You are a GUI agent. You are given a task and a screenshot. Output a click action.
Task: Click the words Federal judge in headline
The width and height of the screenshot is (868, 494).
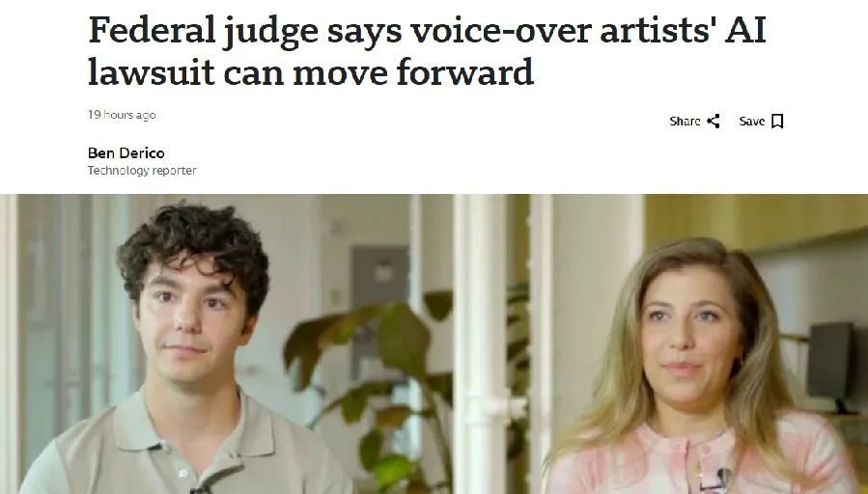203,31
